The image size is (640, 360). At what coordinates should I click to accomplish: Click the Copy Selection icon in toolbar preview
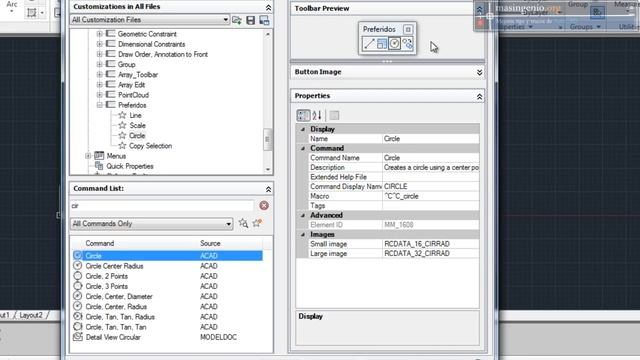click(407, 44)
